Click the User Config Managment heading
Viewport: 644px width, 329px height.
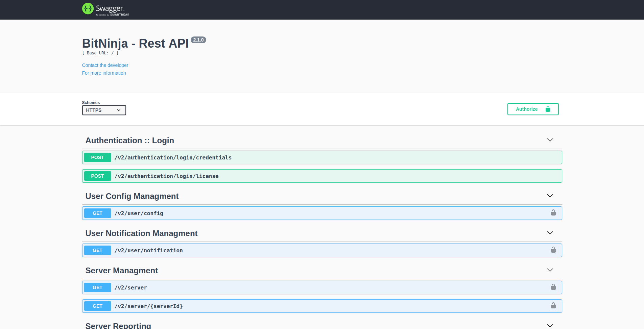pyautogui.click(x=132, y=196)
